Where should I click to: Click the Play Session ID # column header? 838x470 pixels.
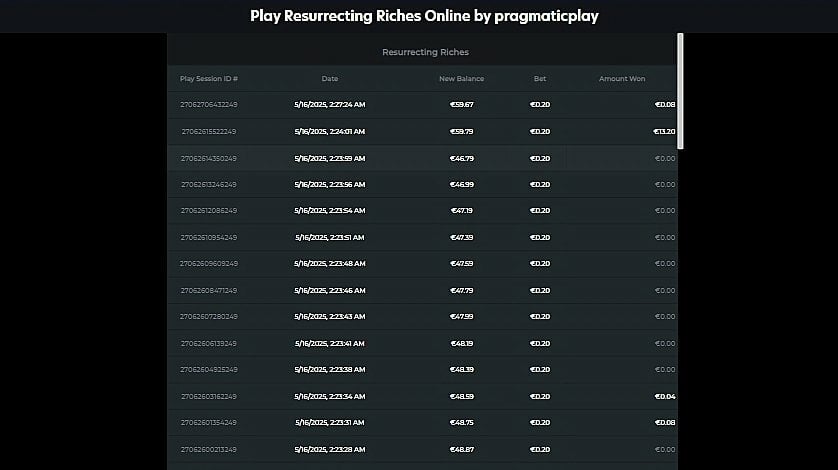(x=208, y=79)
